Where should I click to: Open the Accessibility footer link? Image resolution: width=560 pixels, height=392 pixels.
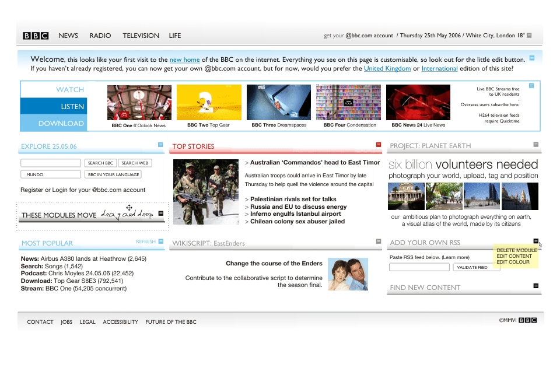[x=120, y=322]
